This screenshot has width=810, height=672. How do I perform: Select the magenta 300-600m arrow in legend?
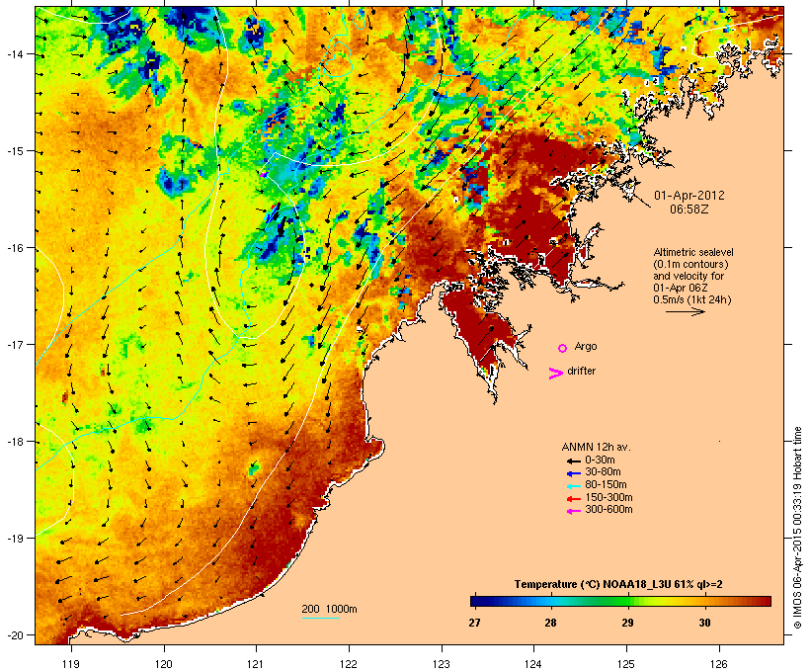point(573,511)
